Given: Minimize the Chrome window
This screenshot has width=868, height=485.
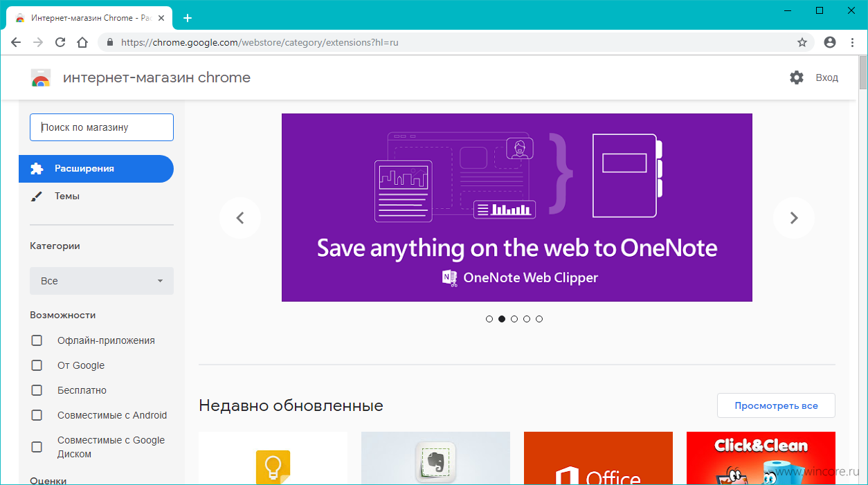Looking at the screenshot, I should tap(788, 10).
